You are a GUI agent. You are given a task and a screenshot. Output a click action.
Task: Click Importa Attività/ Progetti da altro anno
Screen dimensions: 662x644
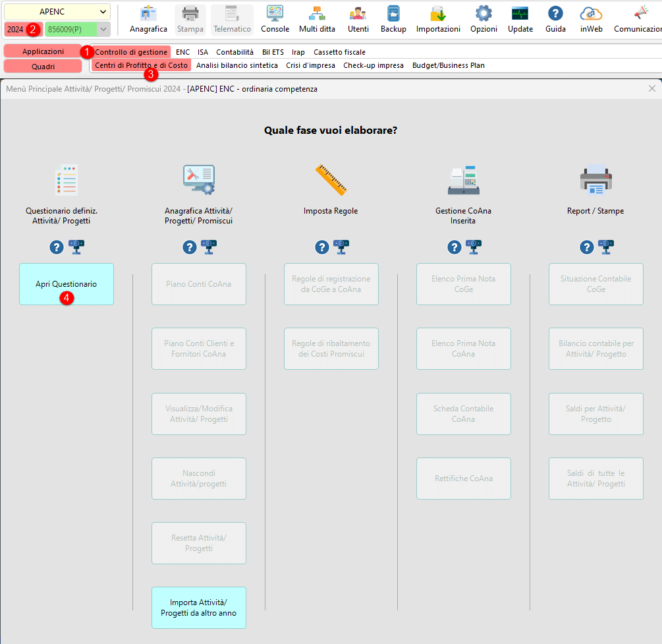click(199, 608)
